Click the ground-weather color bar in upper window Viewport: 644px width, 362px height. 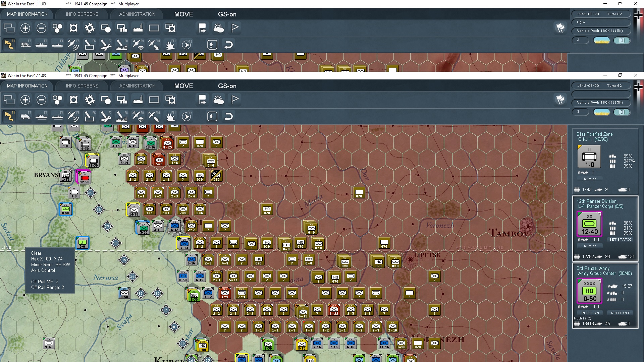[602, 41]
